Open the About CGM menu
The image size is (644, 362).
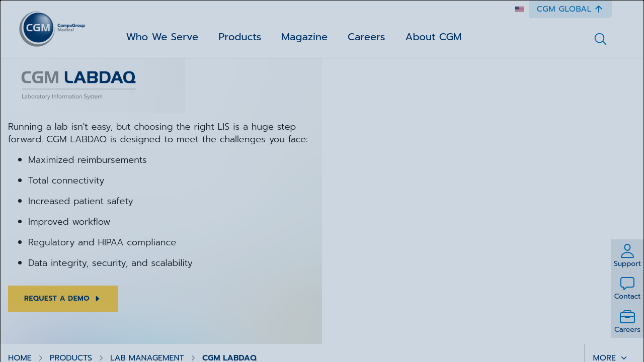point(433,37)
